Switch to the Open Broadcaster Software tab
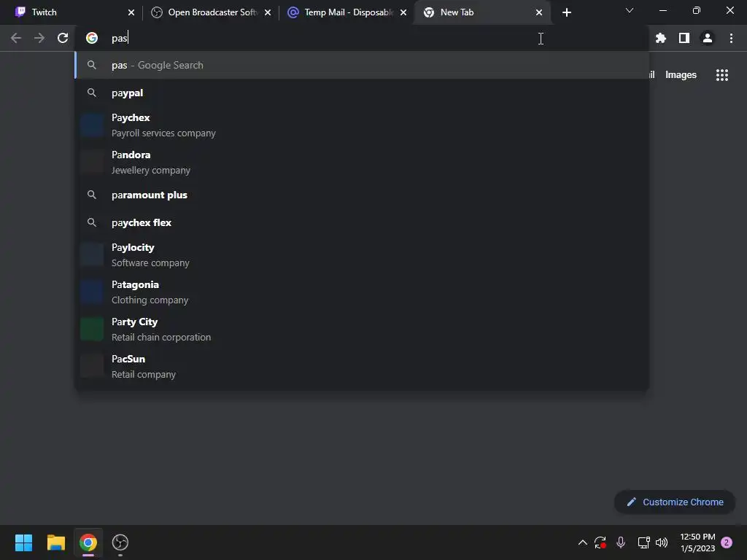The height and width of the screenshot is (560, 747). 209,12
